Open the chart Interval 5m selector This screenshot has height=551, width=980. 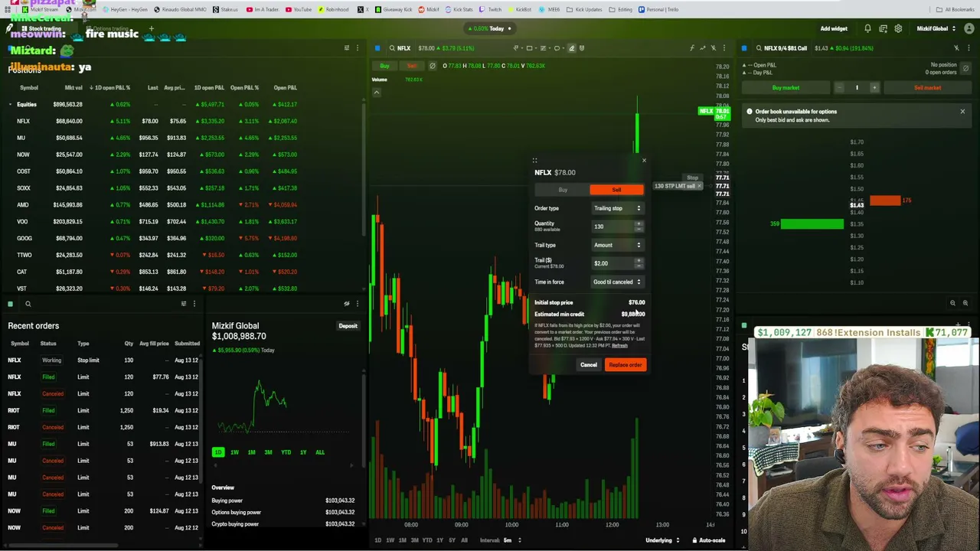point(501,540)
